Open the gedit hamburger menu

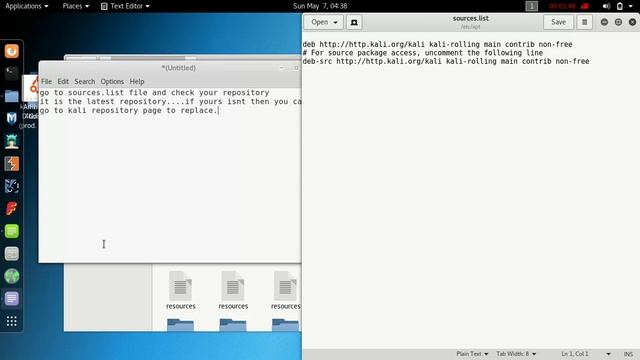click(x=584, y=22)
